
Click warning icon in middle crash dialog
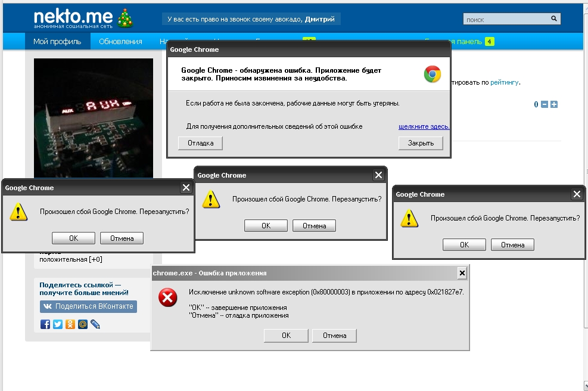coord(211,199)
